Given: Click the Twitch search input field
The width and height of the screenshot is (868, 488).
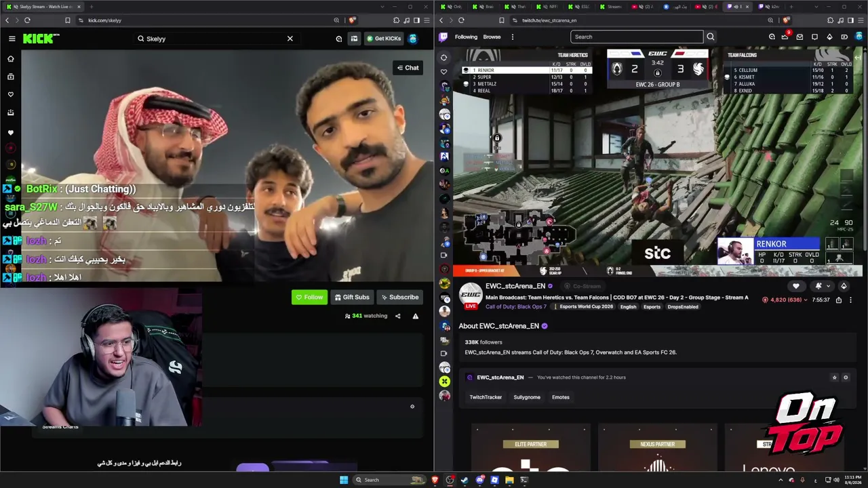Looking at the screenshot, I should (637, 37).
